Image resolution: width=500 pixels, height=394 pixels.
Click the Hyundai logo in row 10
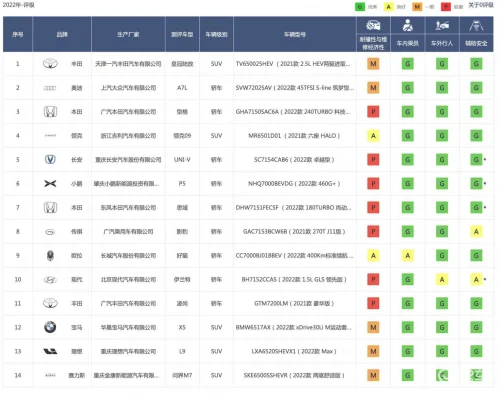(50, 279)
